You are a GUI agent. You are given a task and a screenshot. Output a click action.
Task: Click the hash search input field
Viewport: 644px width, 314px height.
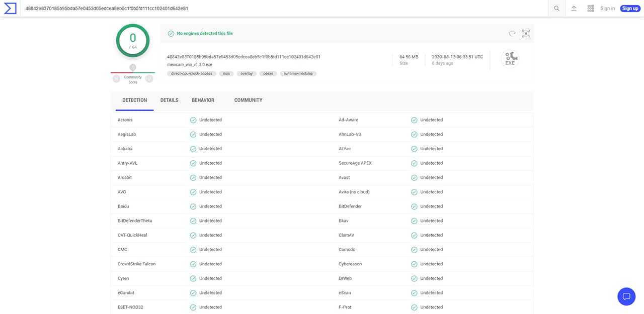click(284, 9)
